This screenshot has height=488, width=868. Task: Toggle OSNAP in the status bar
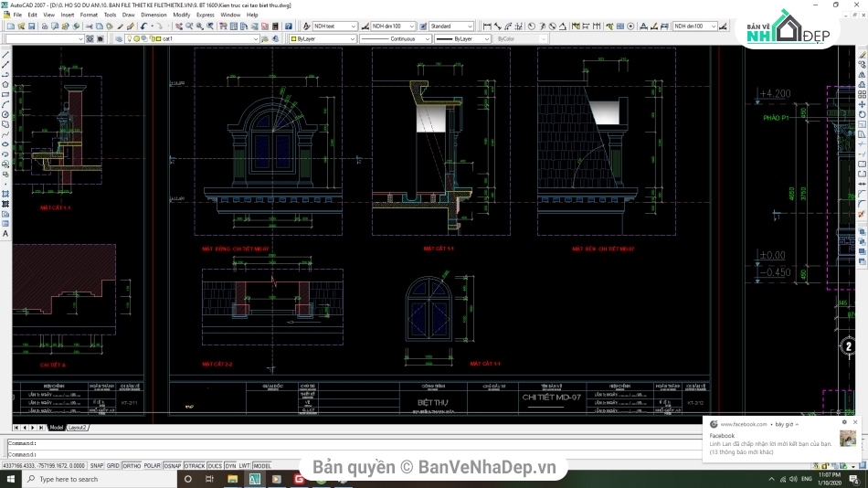pos(173,465)
